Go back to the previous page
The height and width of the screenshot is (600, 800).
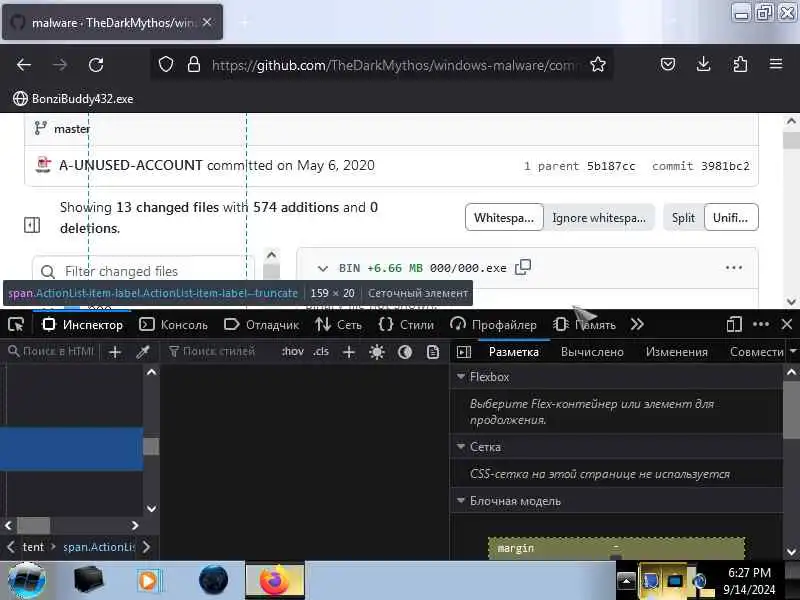coord(24,65)
